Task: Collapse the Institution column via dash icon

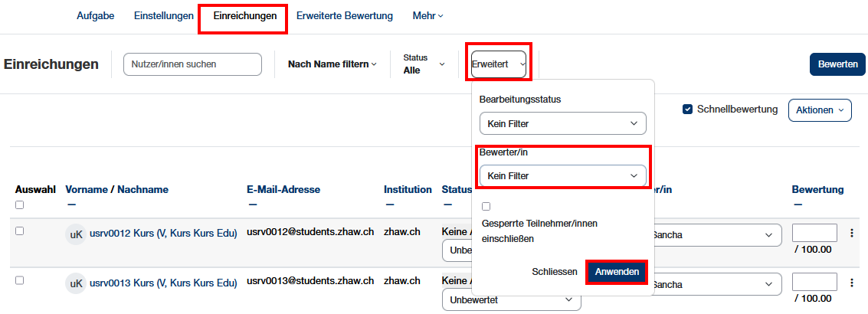Action: click(390, 204)
